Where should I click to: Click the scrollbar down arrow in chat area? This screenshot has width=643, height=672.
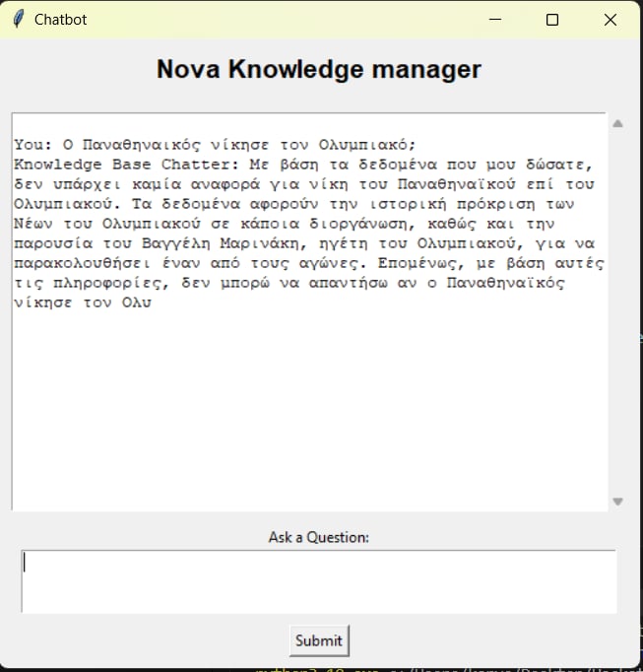click(x=617, y=502)
